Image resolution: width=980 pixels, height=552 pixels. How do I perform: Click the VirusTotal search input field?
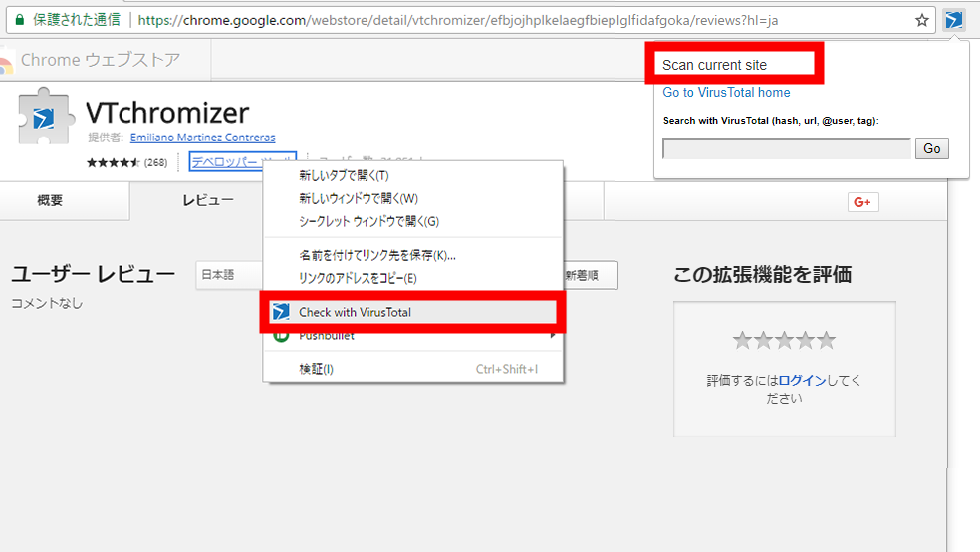click(x=786, y=148)
